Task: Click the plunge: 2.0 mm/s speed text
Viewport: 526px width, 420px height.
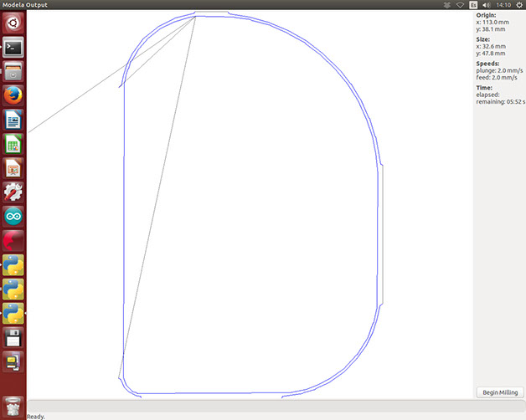Action: click(499, 70)
